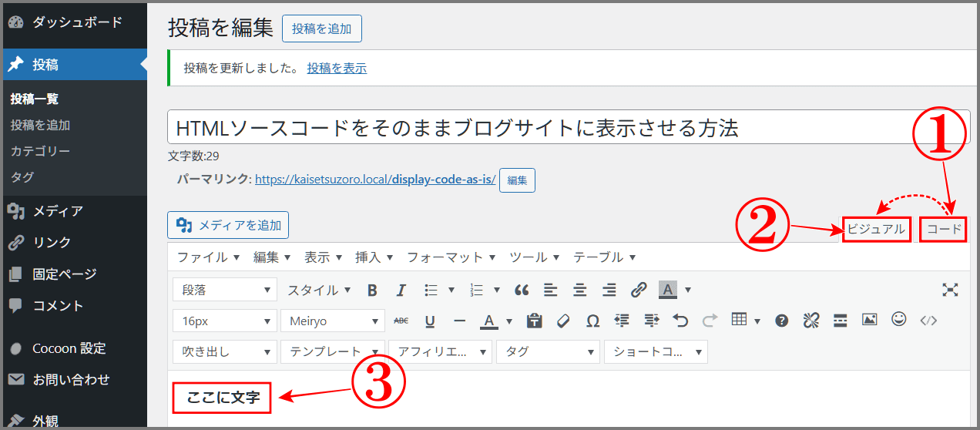Align text left
This screenshot has width=980, height=430.
pos(550,291)
